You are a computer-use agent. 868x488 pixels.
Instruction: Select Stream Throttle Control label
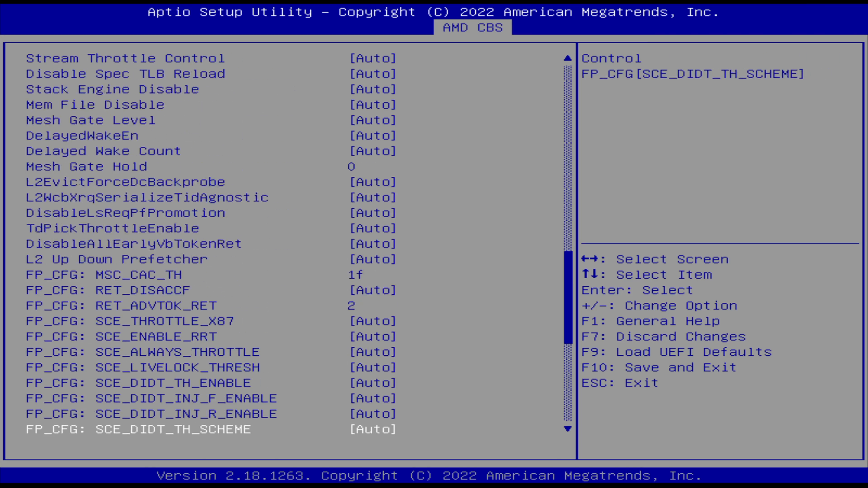coord(125,58)
